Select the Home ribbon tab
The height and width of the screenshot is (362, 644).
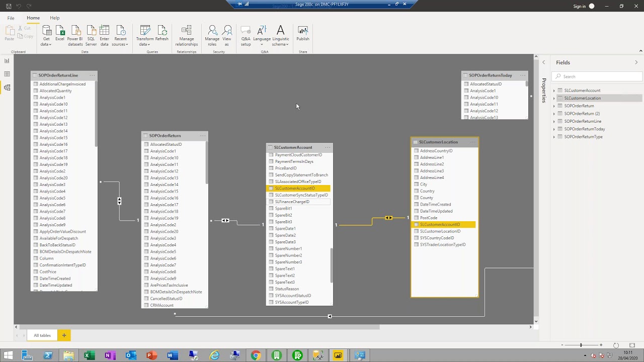point(33,18)
